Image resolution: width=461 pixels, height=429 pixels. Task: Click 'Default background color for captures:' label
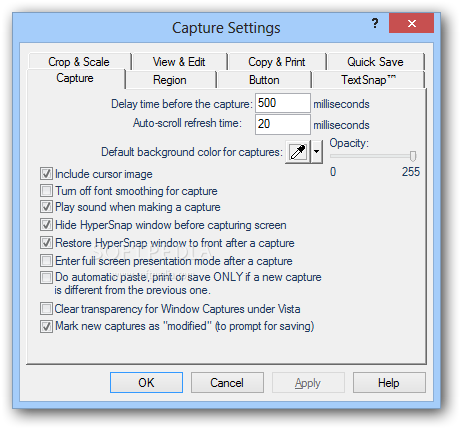[x=192, y=152]
